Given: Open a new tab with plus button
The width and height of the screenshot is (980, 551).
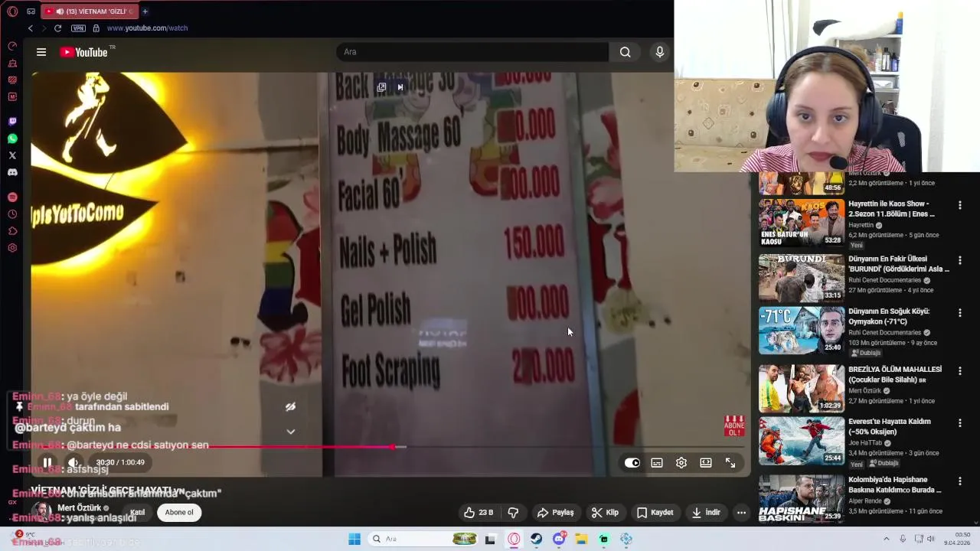Looking at the screenshot, I should coord(145,11).
